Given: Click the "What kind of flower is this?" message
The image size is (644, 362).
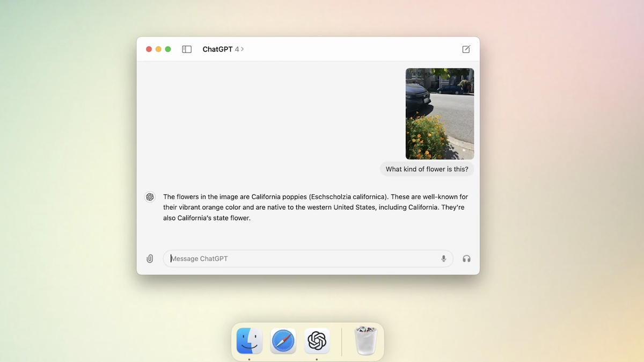Looking at the screenshot, I should [x=427, y=169].
